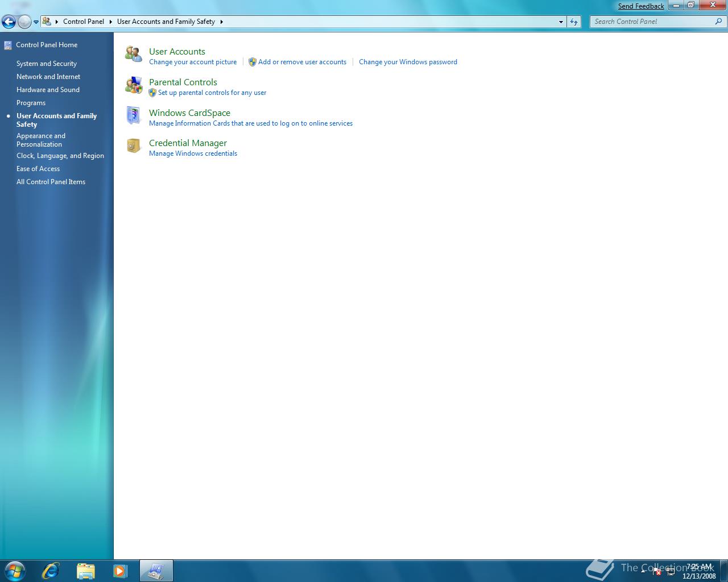Launch Internet Explorer from taskbar
The image size is (728, 582).
point(51,571)
